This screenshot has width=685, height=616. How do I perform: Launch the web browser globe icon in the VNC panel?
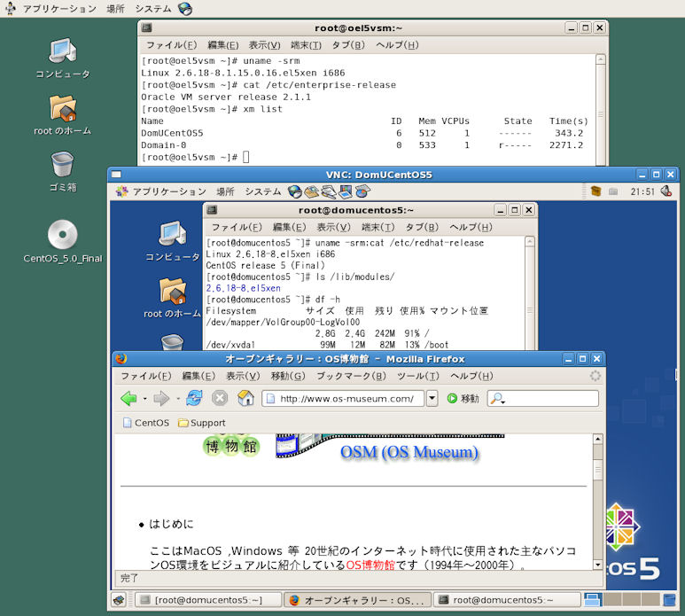(295, 191)
